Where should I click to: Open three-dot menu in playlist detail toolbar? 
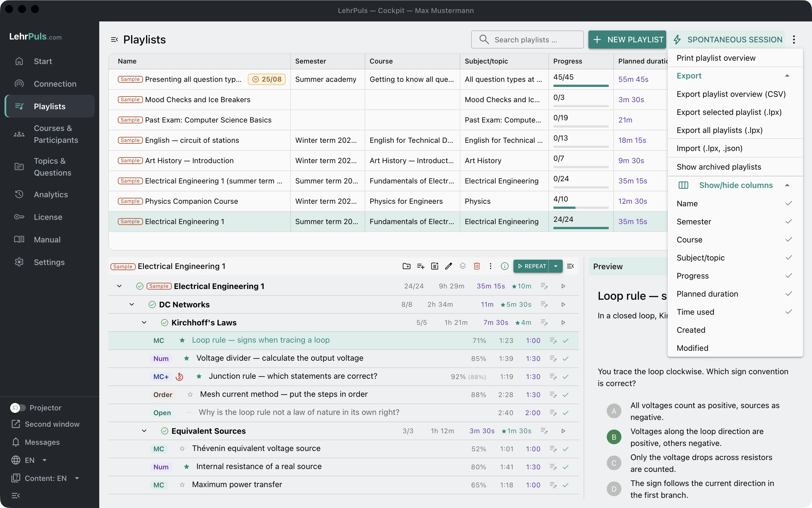click(x=490, y=266)
